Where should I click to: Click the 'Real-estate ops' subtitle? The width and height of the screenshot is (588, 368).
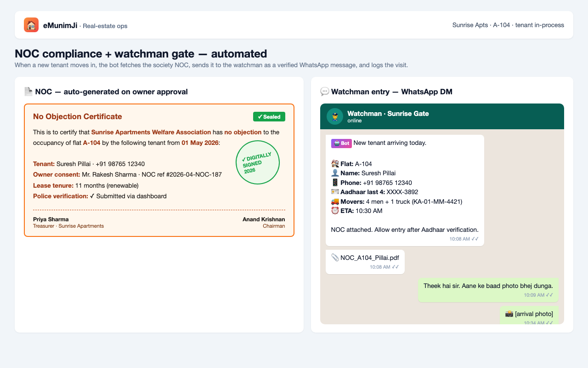105,26
